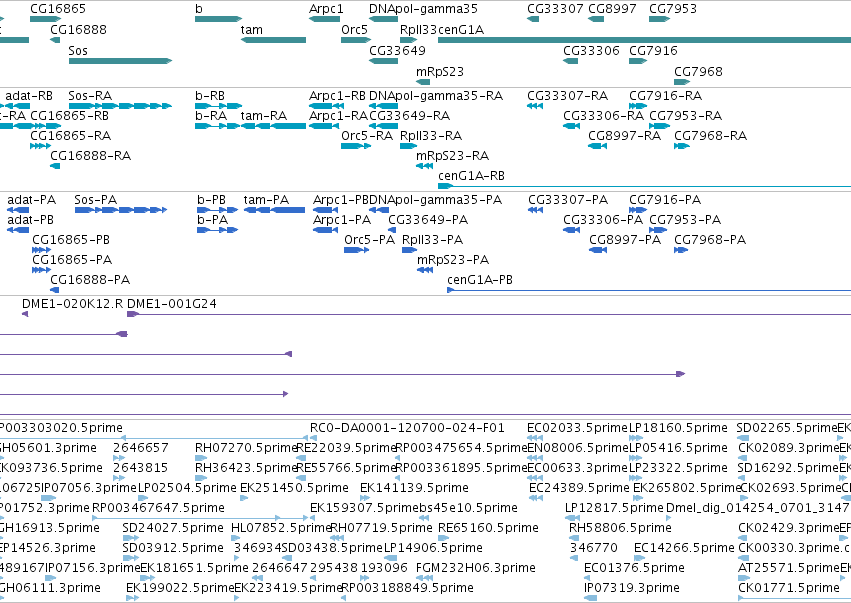Click the CG16865 gene label
This screenshot has width=851, height=603.
pyautogui.click(x=58, y=9)
